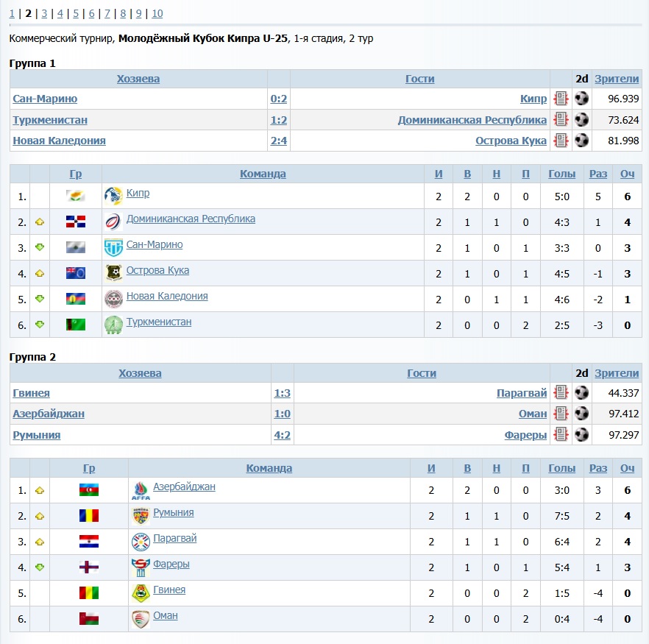The width and height of the screenshot is (649, 644).
Task: Jump to page 10 of rounds
Action: click(157, 13)
